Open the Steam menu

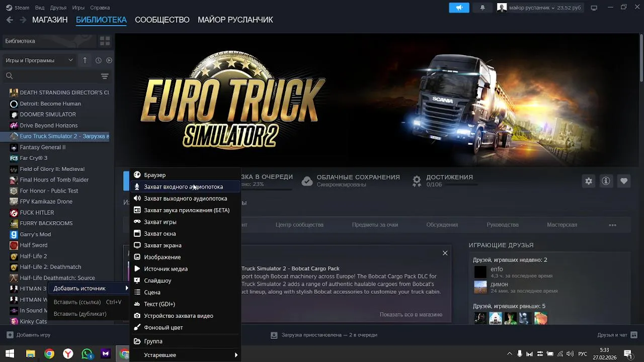coord(18,8)
